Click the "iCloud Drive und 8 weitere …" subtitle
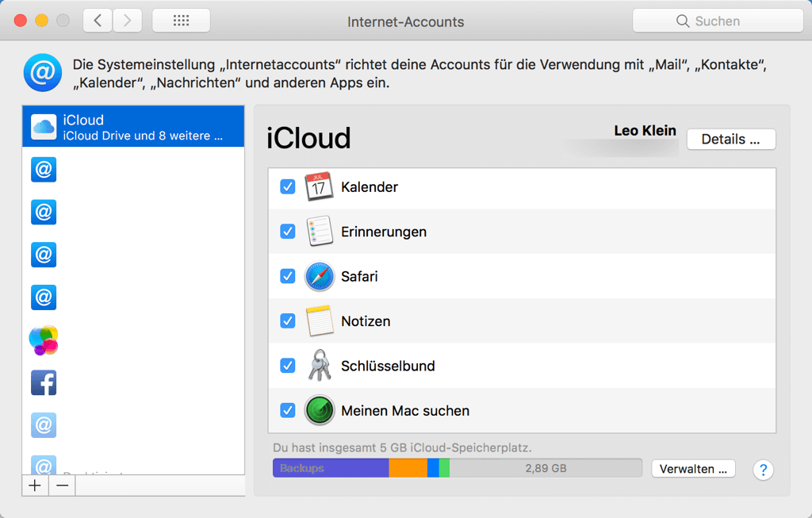Viewport: 812px width, 518px height. [143, 136]
